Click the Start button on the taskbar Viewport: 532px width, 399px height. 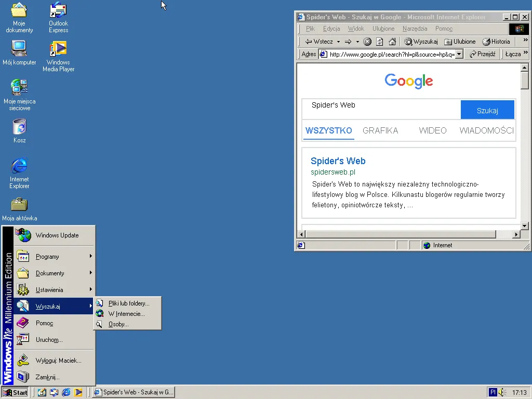point(15,393)
